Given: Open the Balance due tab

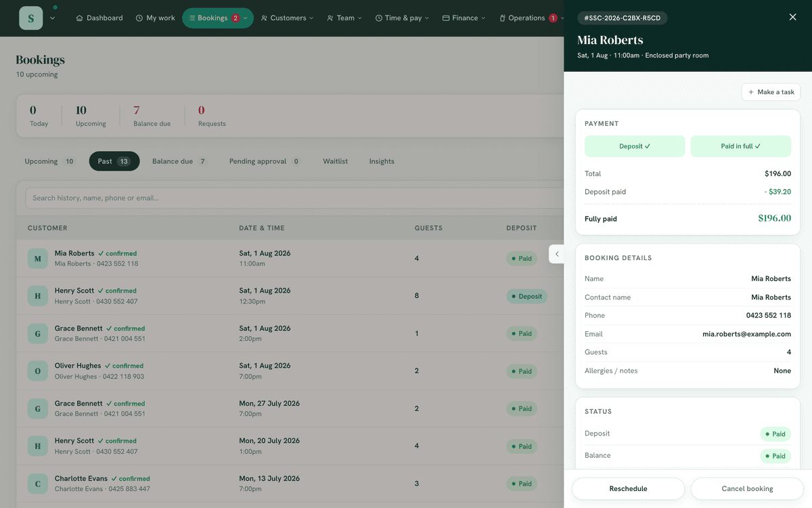Looking at the screenshot, I should coord(179,161).
